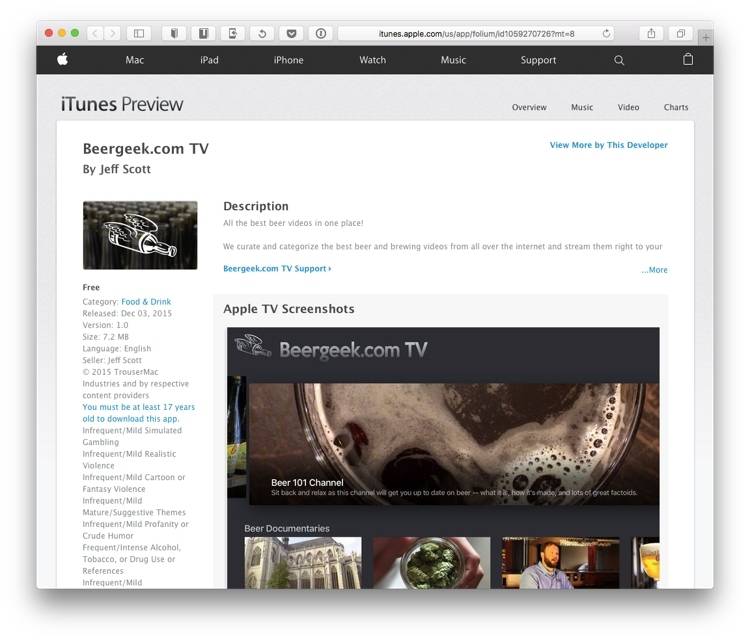The height and width of the screenshot is (641, 750).
Task: Show all tabs button in Safari
Action: point(680,33)
